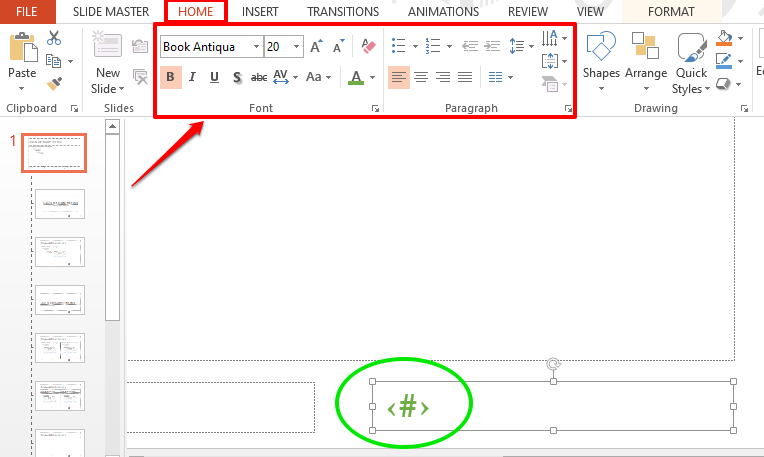
Task: Open the FILE backstage menu
Action: point(27,11)
